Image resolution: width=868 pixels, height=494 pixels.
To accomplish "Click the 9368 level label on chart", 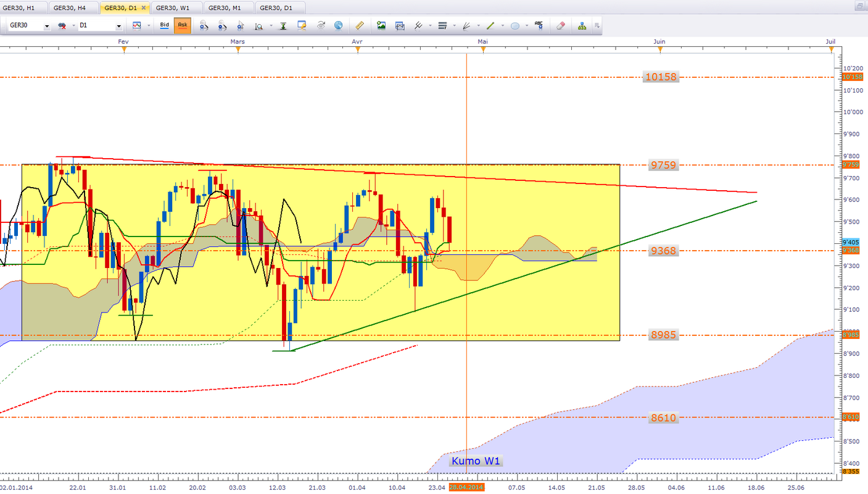I will tap(663, 251).
